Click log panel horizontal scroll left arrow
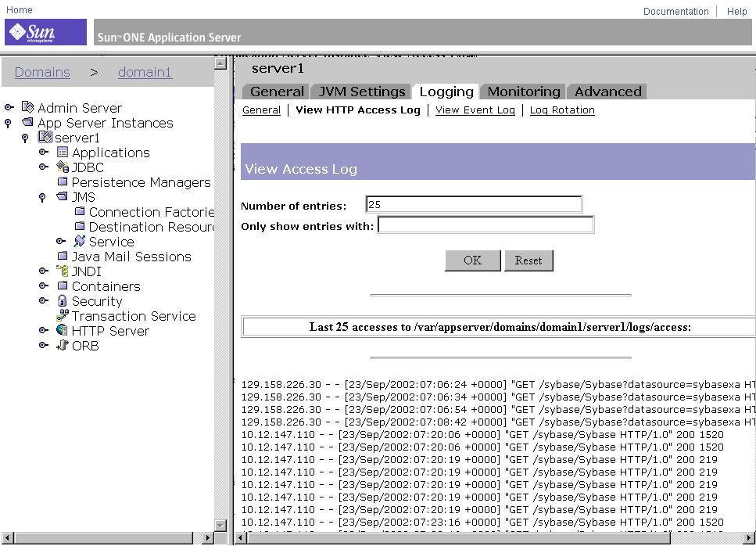 point(241,538)
